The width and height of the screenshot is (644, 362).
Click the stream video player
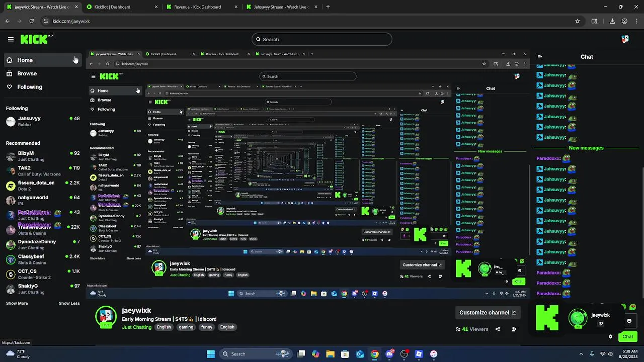coord(308,173)
